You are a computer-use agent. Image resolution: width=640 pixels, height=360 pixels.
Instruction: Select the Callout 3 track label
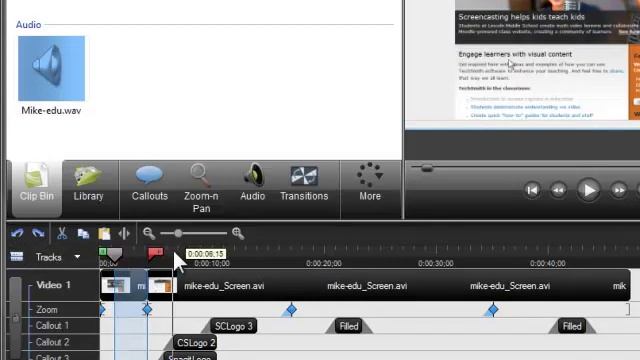pyautogui.click(x=52, y=357)
